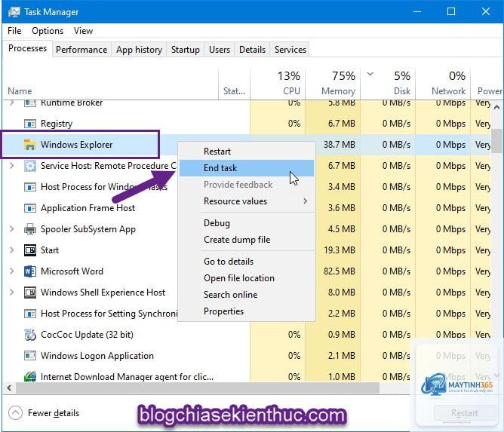Click the Host Process for Setting Synchronization icon
Screen dimensions: 504x432
[x=30, y=314]
